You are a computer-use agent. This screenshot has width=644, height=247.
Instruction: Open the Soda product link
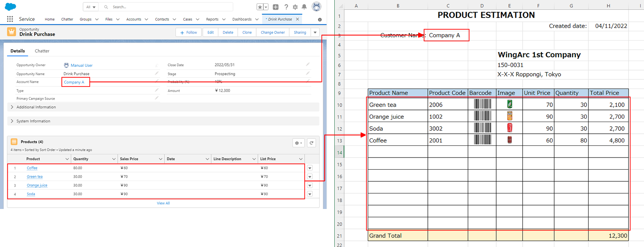point(31,194)
